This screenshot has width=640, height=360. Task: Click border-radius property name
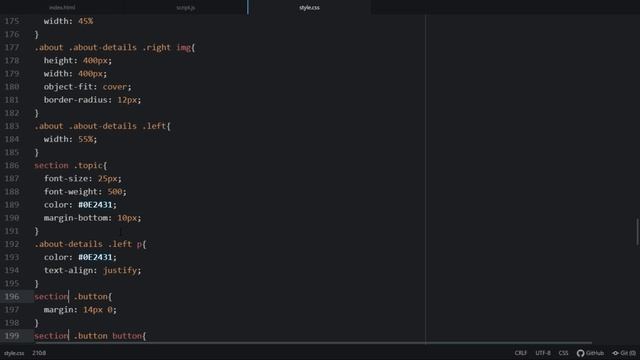coord(76,100)
